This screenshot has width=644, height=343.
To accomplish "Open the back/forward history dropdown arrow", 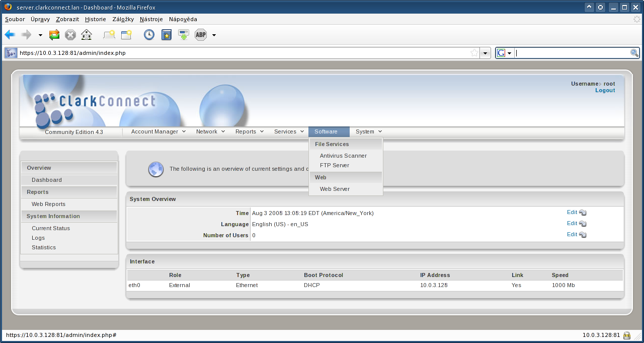I will click(x=40, y=35).
